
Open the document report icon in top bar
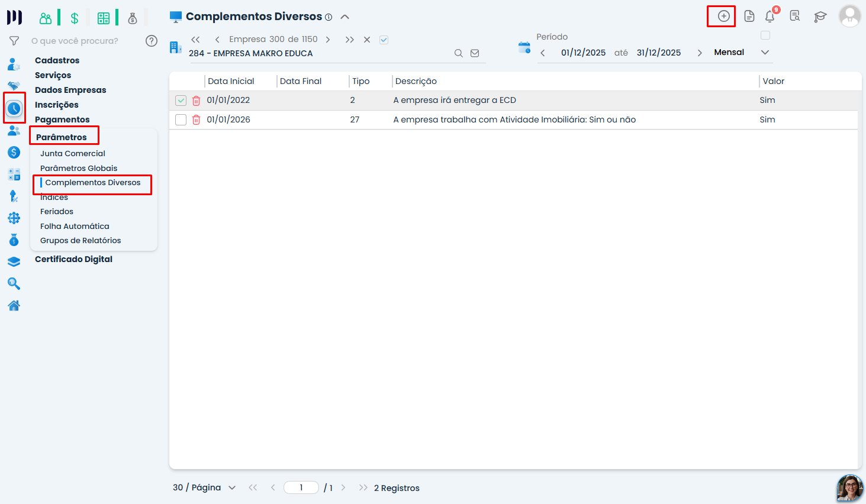coord(749,17)
